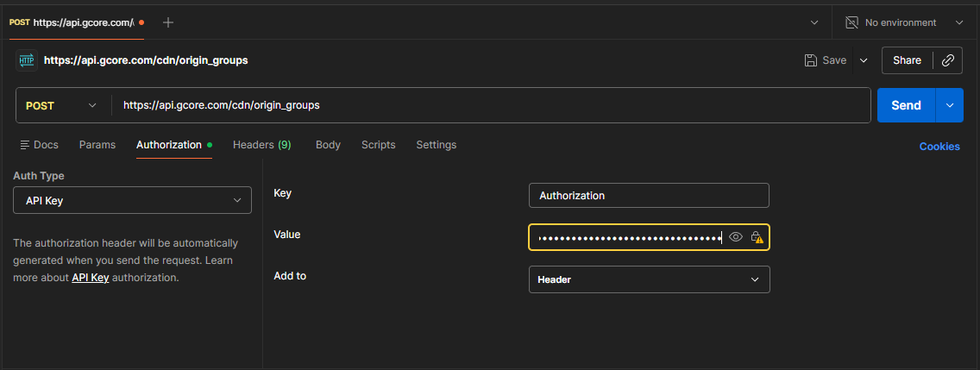Click the Share button
This screenshot has height=370, width=980.
(x=907, y=60)
